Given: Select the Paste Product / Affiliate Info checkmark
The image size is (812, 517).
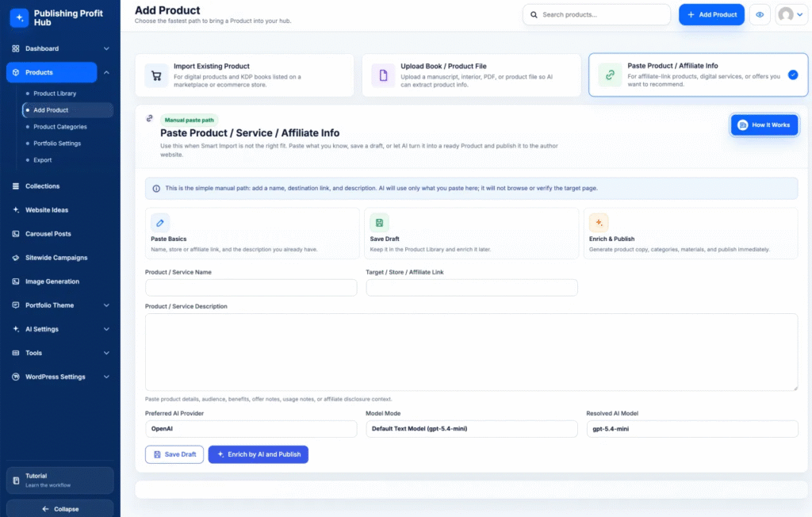Looking at the screenshot, I should [793, 75].
